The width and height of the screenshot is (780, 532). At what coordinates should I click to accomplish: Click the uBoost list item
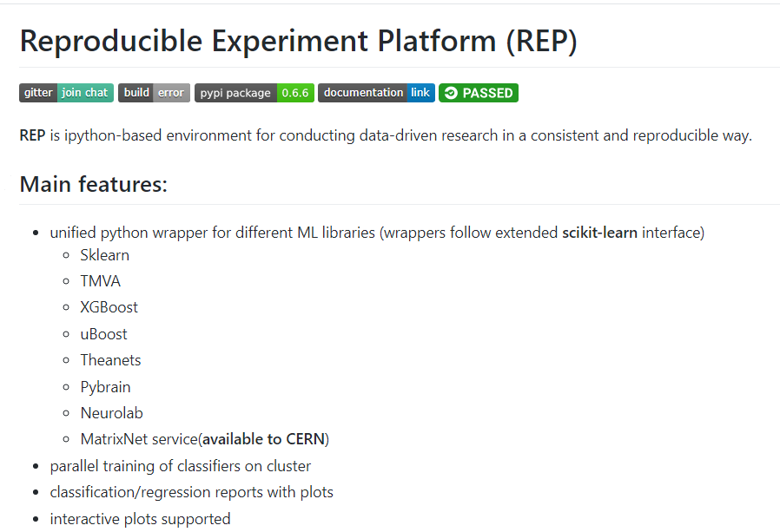click(x=104, y=334)
